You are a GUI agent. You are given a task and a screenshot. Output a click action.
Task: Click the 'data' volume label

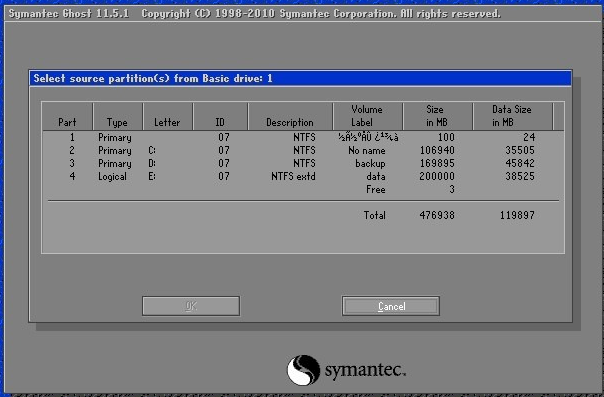[x=376, y=176]
